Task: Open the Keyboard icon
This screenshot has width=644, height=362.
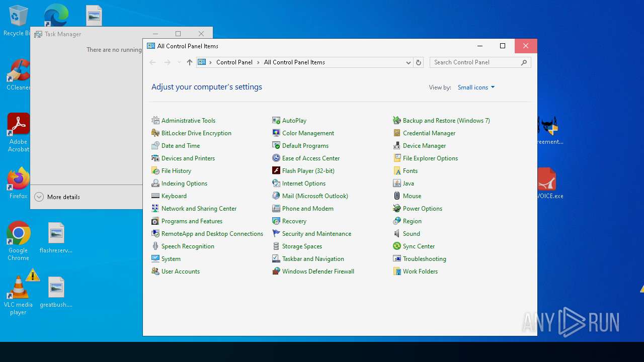Action: (155, 196)
